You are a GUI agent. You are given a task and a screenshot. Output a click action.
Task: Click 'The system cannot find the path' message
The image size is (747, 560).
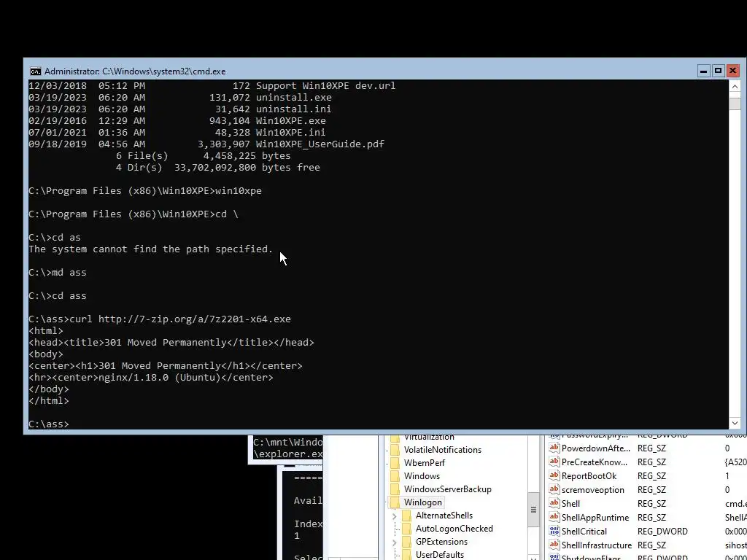coord(151,249)
